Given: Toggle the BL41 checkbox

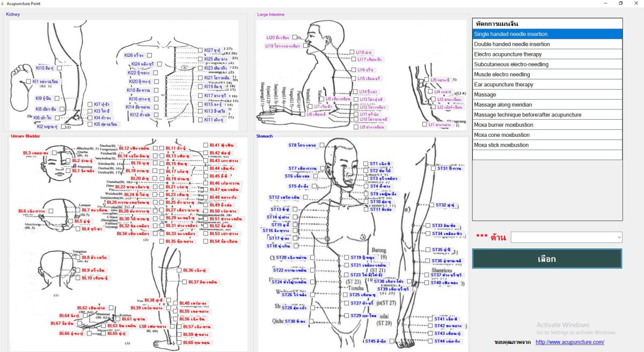Looking at the screenshot, I should click(206, 145).
